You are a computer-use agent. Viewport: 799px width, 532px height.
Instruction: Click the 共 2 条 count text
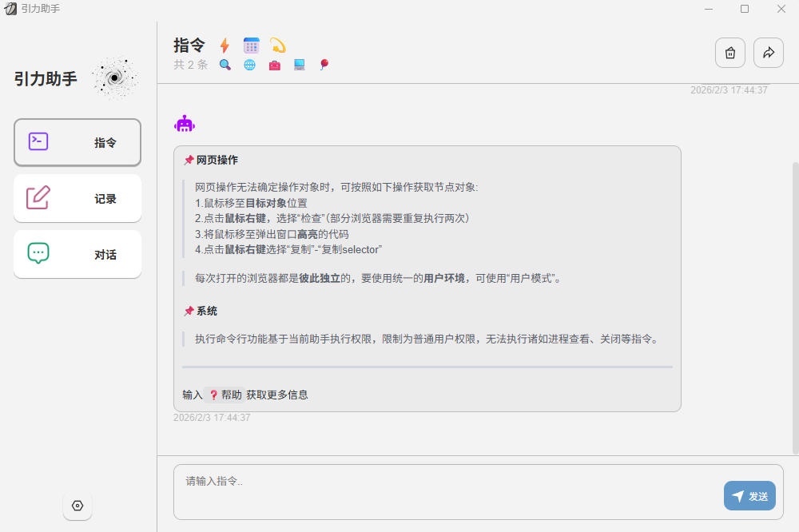tap(191, 65)
